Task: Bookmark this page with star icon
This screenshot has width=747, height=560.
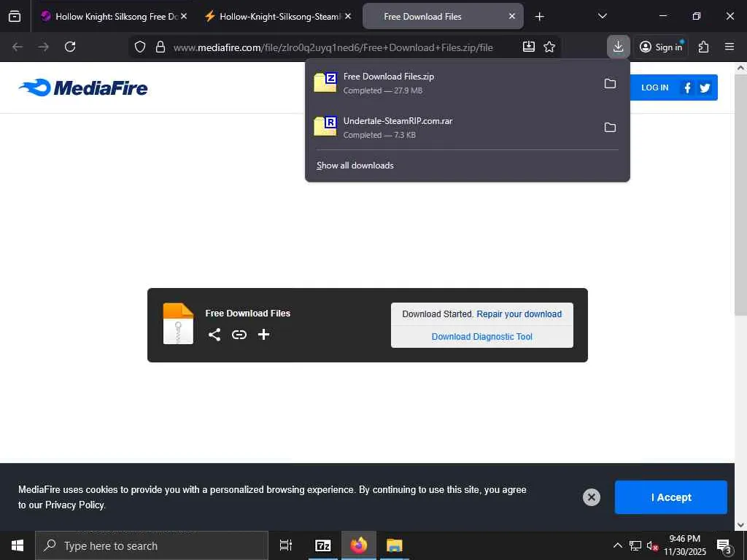Action: pos(549,47)
